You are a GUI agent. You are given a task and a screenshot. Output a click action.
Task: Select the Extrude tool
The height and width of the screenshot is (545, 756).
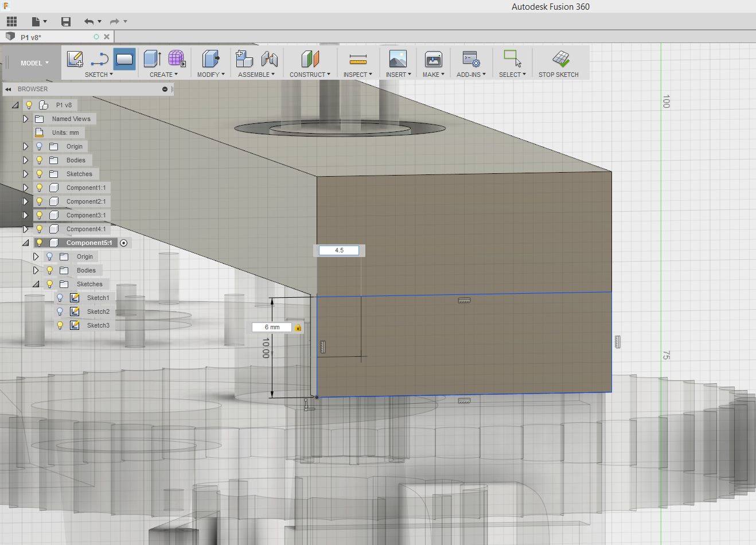click(x=152, y=59)
